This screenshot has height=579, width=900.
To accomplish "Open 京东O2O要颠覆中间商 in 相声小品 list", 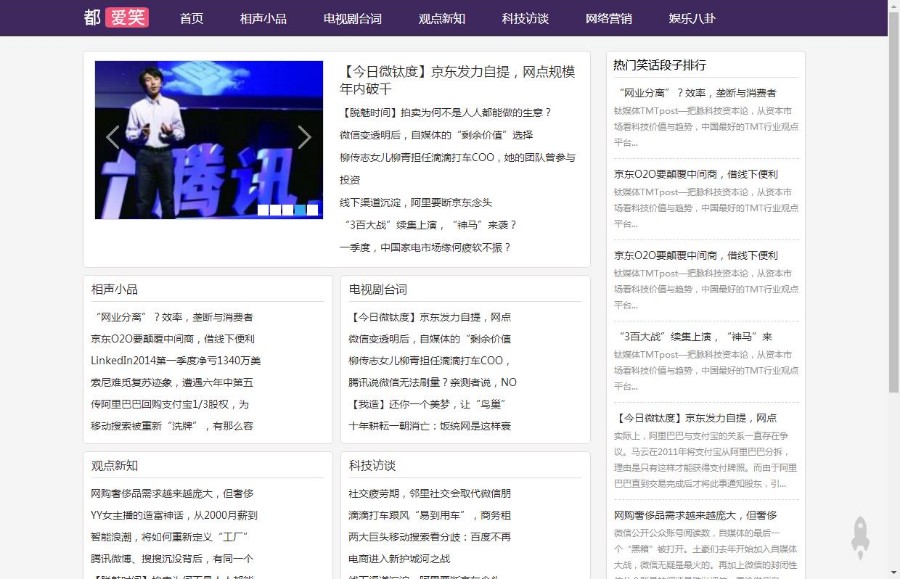I will tap(172, 339).
